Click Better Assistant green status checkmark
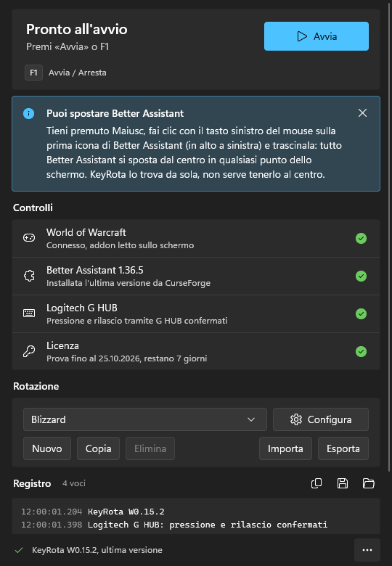 point(361,276)
